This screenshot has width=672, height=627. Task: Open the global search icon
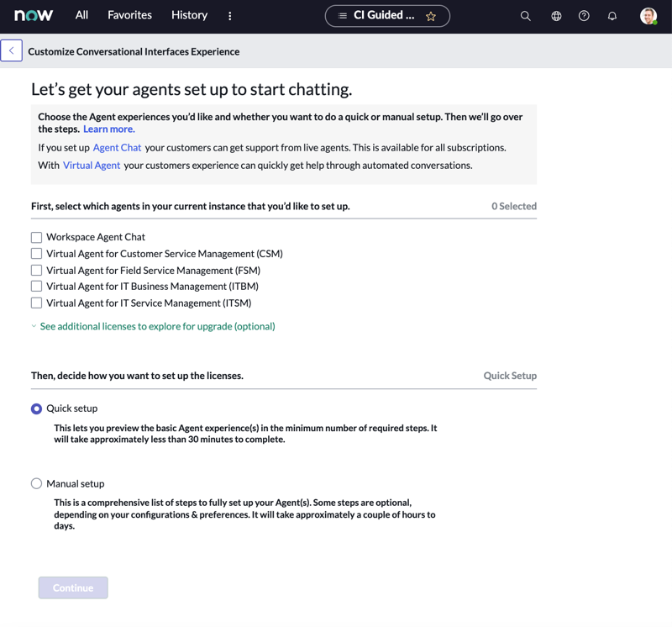526,16
